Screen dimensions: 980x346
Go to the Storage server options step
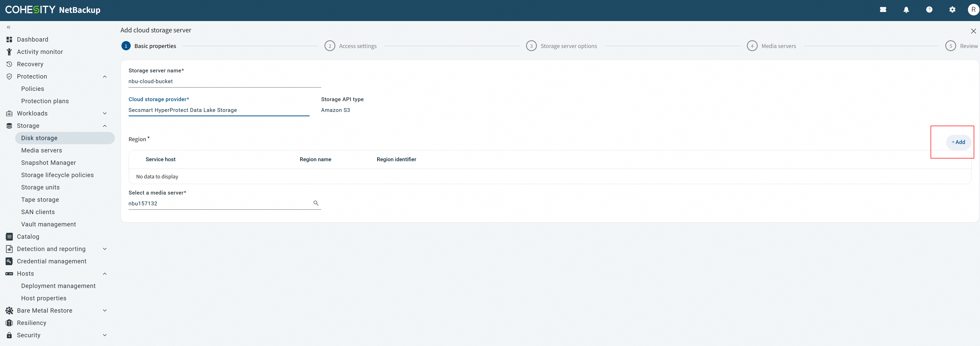pyautogui.click(x=562, y=46)
